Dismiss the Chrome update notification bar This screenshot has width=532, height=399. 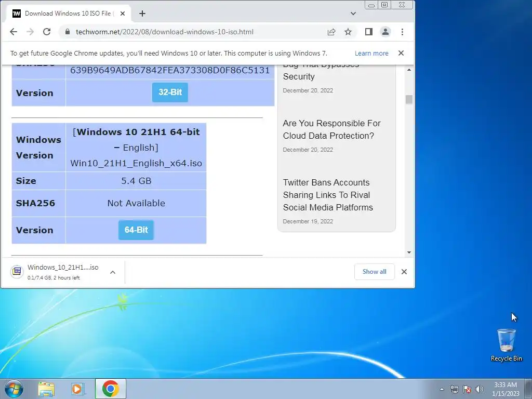coord(401,53)
